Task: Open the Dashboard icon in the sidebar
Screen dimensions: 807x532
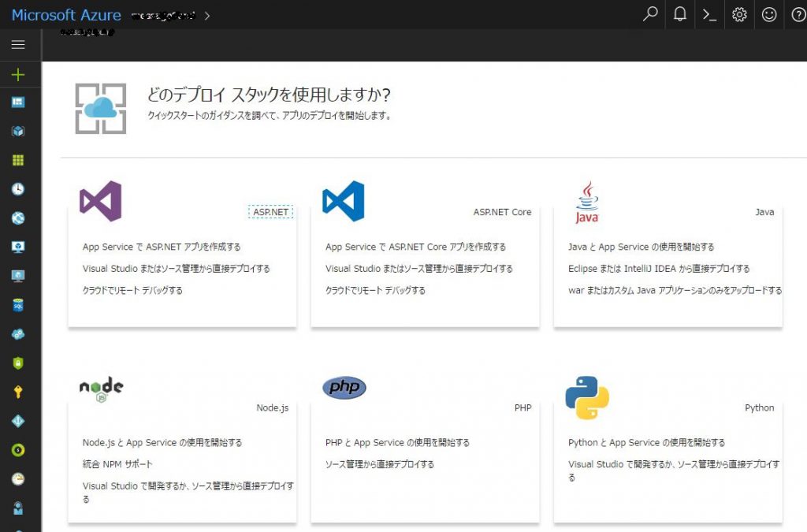Action: tap(18, 101)
